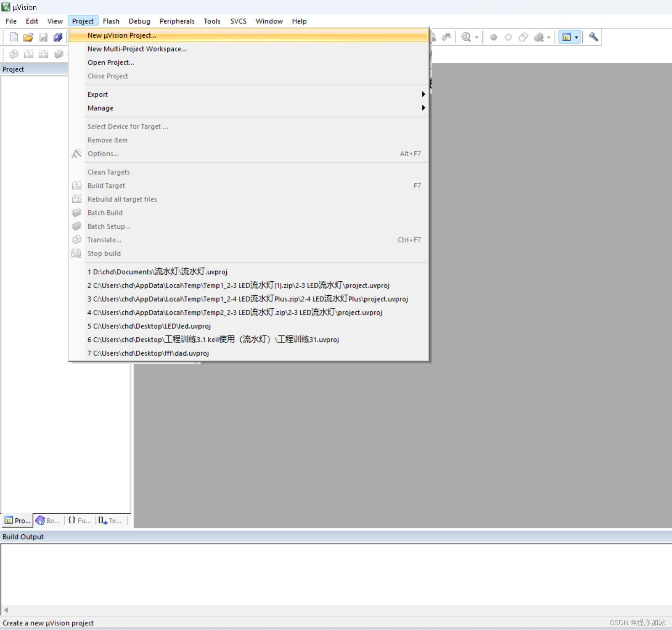Open the window layout dropdown arrow
Screen dimensions: 672x630
tap(577, 37)
